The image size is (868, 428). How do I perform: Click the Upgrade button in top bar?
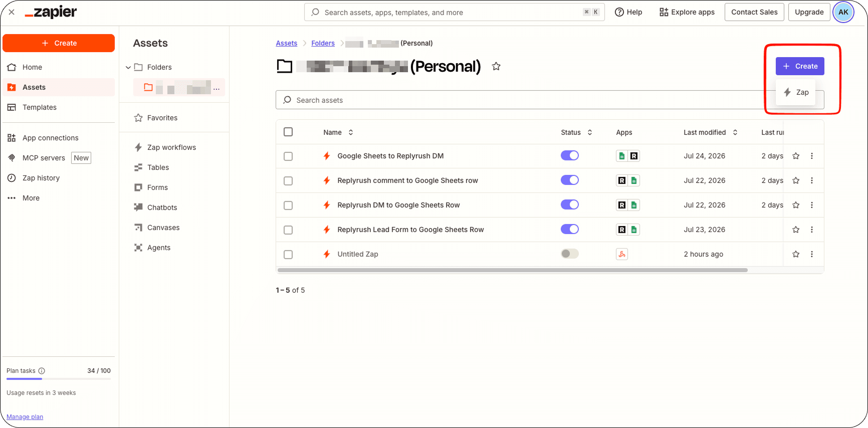(x=809, y=12)
